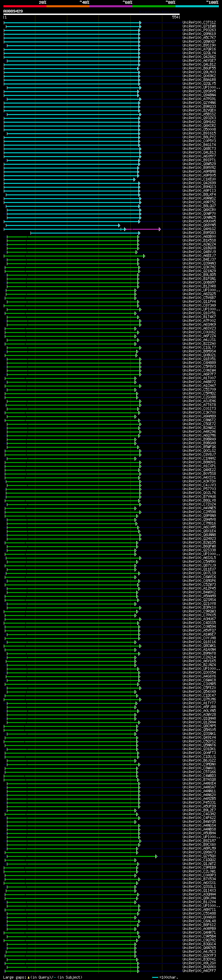The width and height of the screenshot is (222, 980).
Task: Click the Large gaps legend text
Action: click(43, 977)
